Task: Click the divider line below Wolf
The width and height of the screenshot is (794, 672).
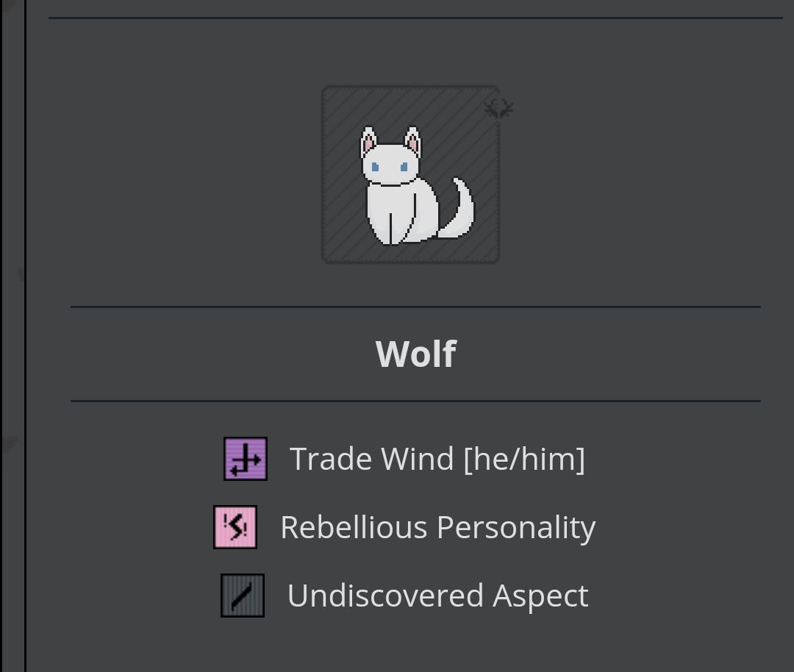Action: (415, 401)
